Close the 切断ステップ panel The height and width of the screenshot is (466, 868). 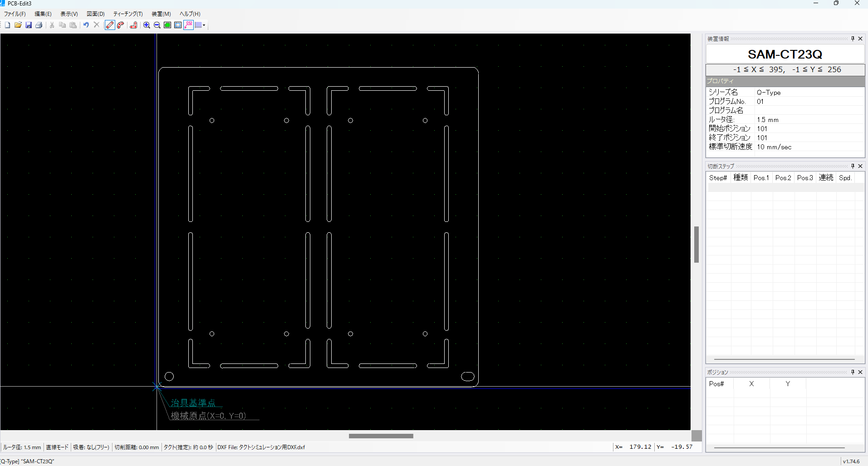click(860, 166)
